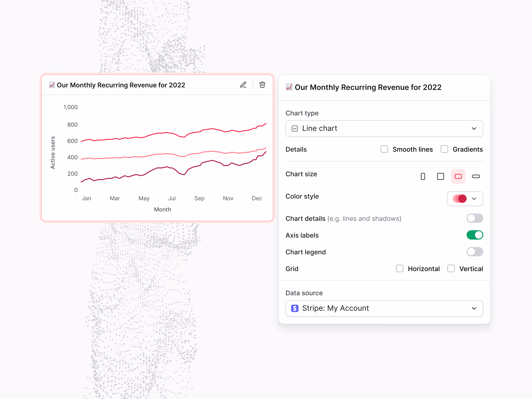Check the Vertical grid checkbox
Screen dimensions: 532x399
(x=451, y=268)
